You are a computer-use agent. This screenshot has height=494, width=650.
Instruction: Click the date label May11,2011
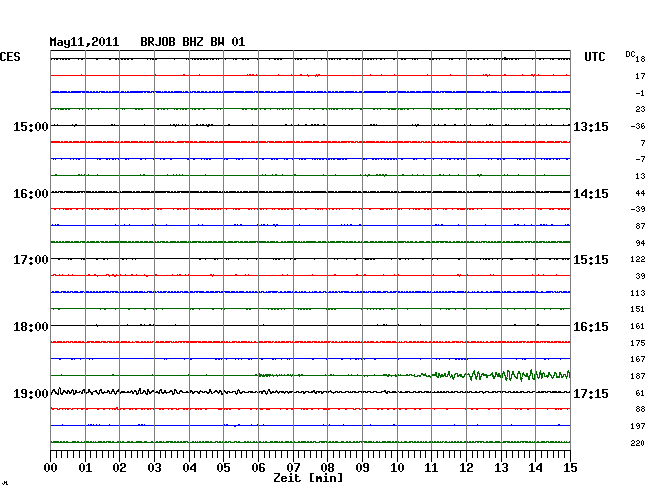coord(84,42)
